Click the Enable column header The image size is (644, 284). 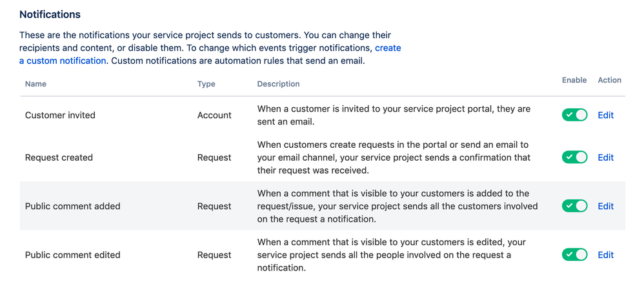574,80
